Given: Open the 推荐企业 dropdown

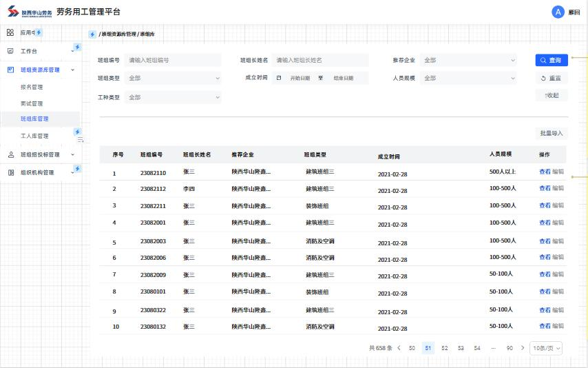Looking at the screenshot, I should coord(469,60).
